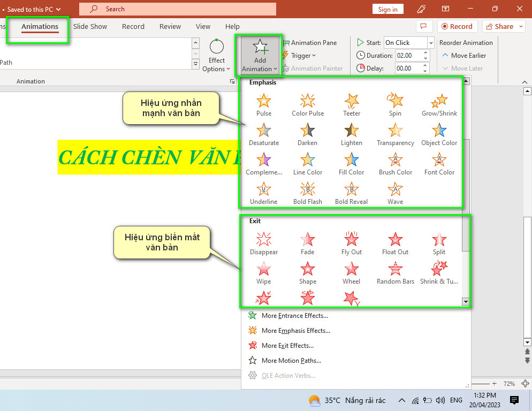Apply the Transparency emphasis effect
The height and width of the screenshot is (411, 532).
396,134
